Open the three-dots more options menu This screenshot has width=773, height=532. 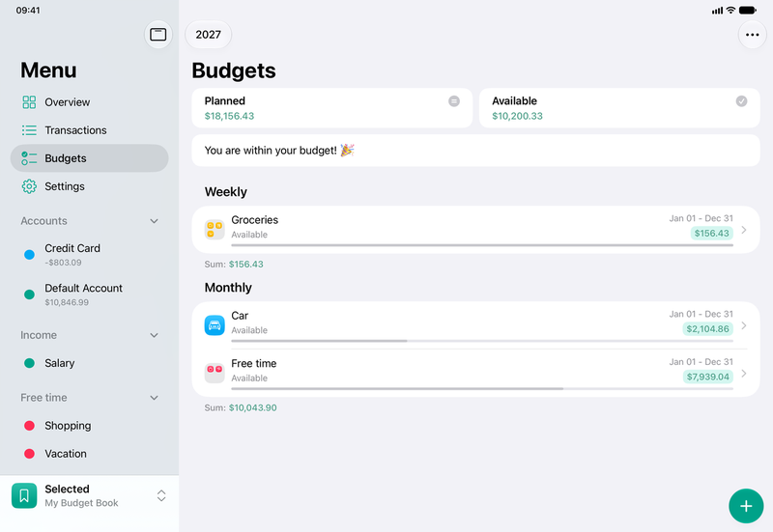coord(752,35)
